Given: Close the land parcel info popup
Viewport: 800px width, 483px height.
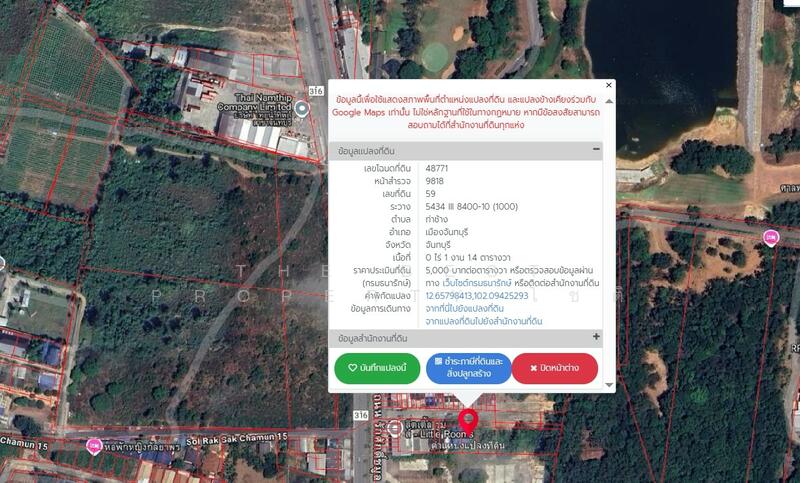Looking at the screenshot, I should coord(609,85).
